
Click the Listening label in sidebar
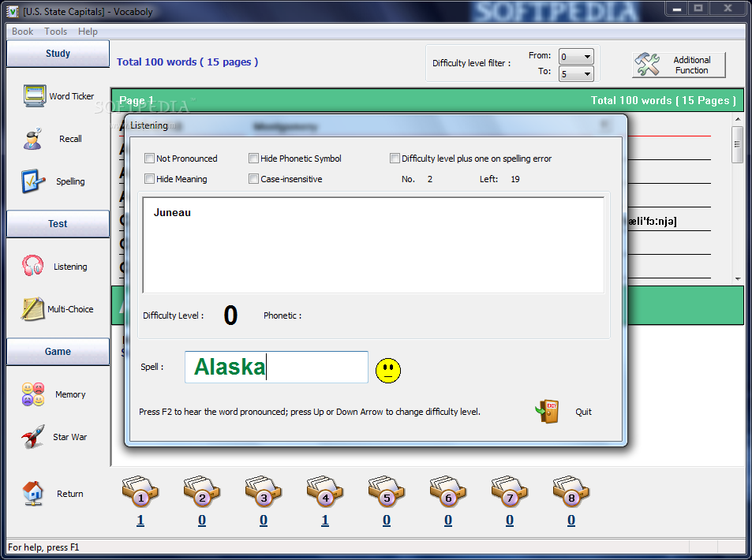(x=70, y=267)
